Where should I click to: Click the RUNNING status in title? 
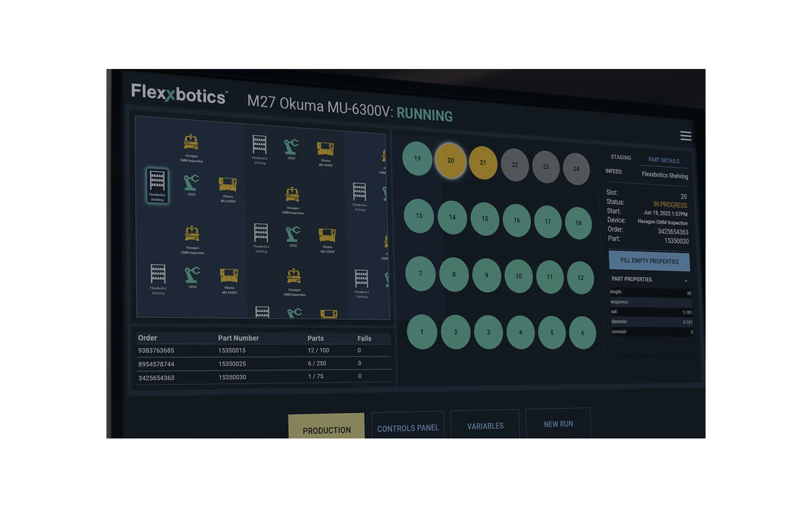(425, 115)
